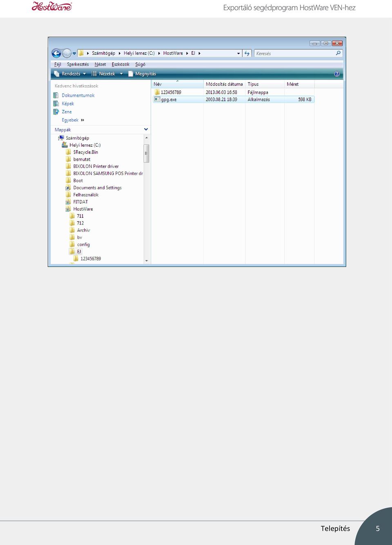Select bemutat folder in tree
This screenshot has height=545, width=392.
82,159
